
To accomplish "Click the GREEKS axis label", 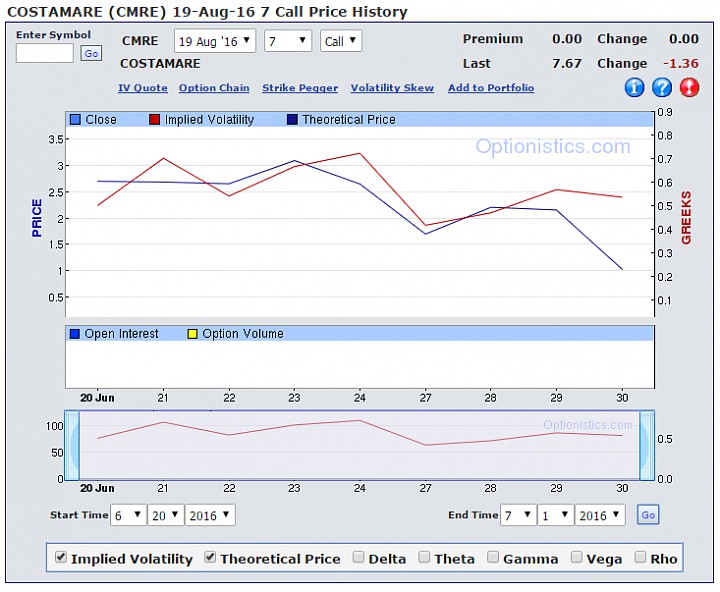I will (686, 218).
